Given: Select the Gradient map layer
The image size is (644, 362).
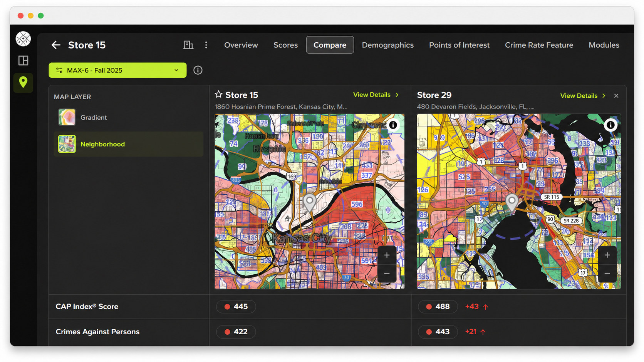Looking at the screenshot, I should click(x=128, y=117).
